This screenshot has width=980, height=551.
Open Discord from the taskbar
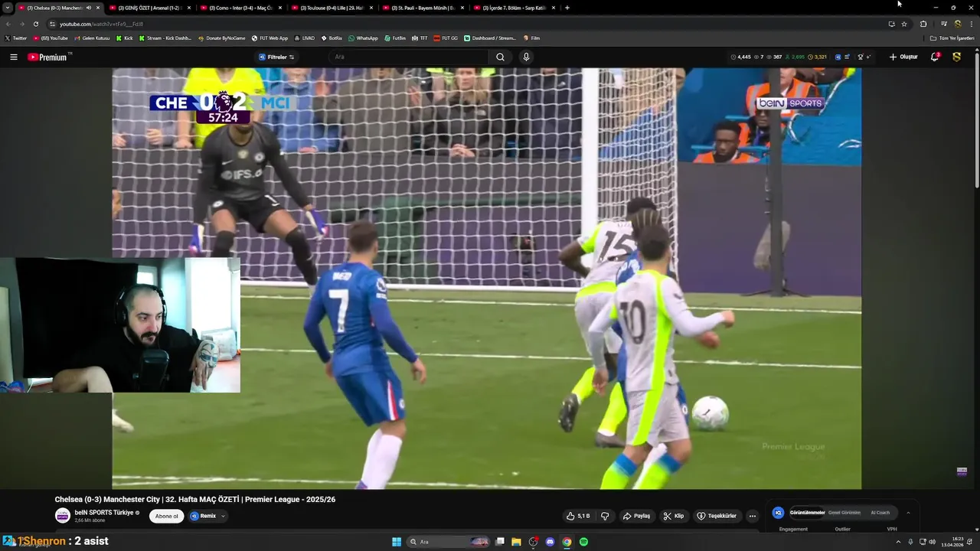click(550, 542)
